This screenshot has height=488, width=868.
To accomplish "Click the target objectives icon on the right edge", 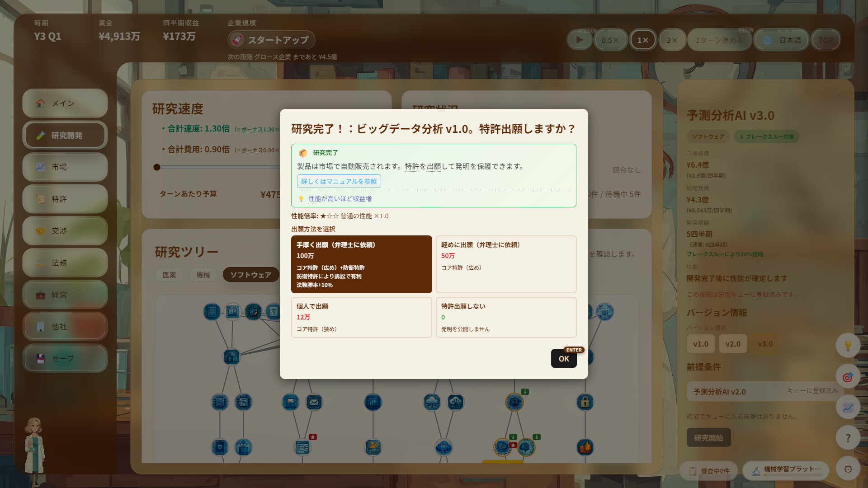I will coord(848,376).
